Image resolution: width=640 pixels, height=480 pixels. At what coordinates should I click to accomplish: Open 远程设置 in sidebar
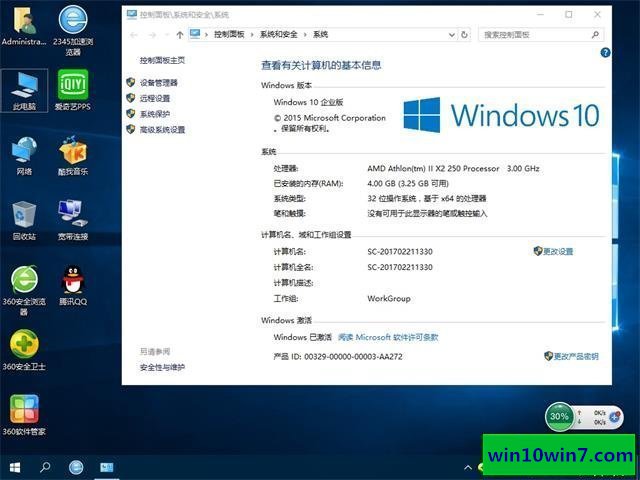click(155, 98)
